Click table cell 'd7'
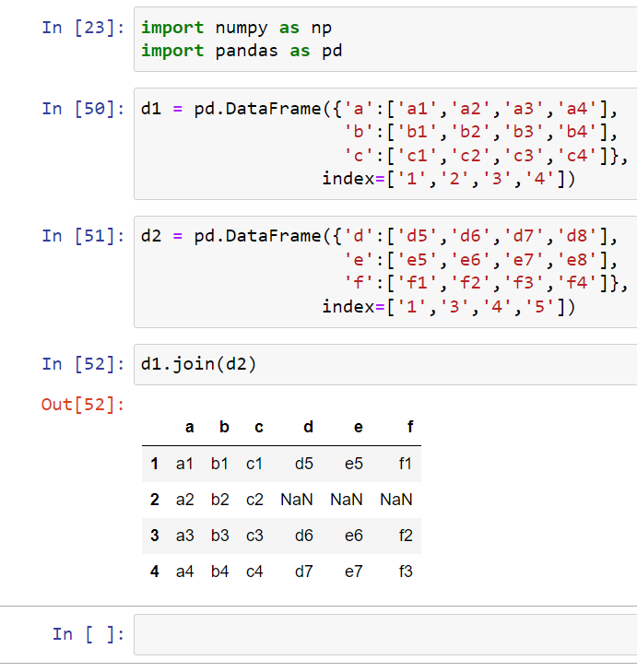637x672 pixels. pos(304,572)
